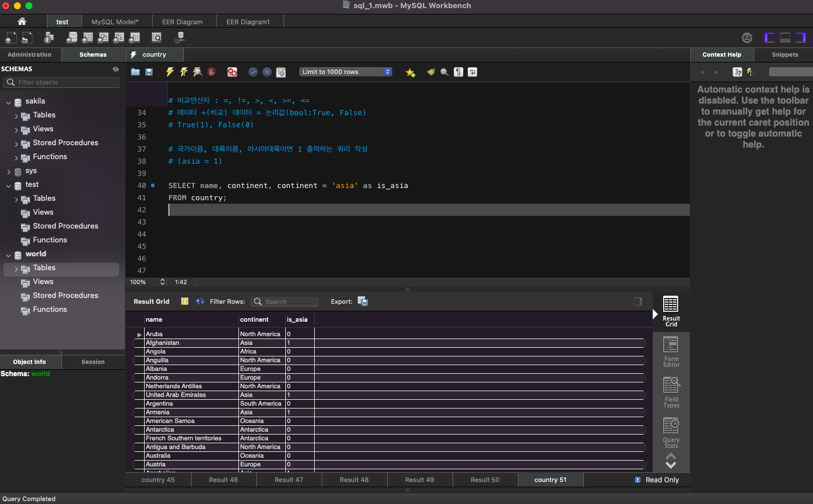Viewport: 813px width, 504px height.
Task: Toggle left sidebar visibility
Action: point(770,38)
